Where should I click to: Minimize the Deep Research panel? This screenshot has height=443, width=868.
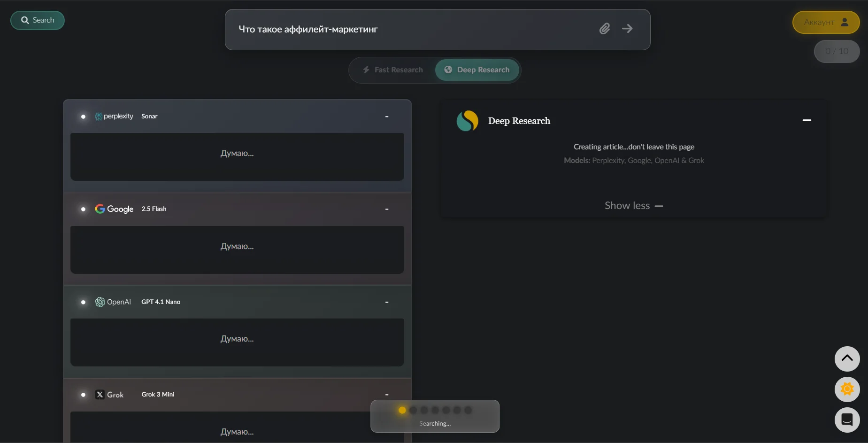click(807, 120)
